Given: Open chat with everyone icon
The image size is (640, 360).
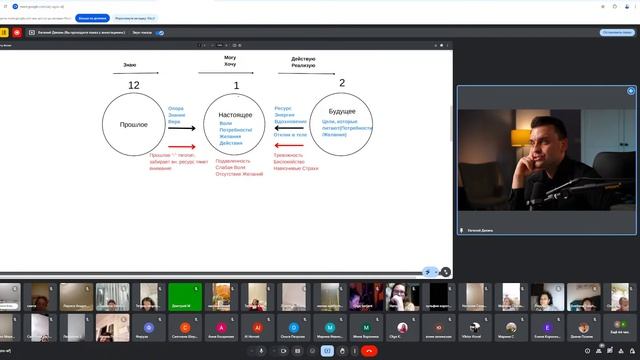Looking at the screenshot, I should [x=610, y=351].
